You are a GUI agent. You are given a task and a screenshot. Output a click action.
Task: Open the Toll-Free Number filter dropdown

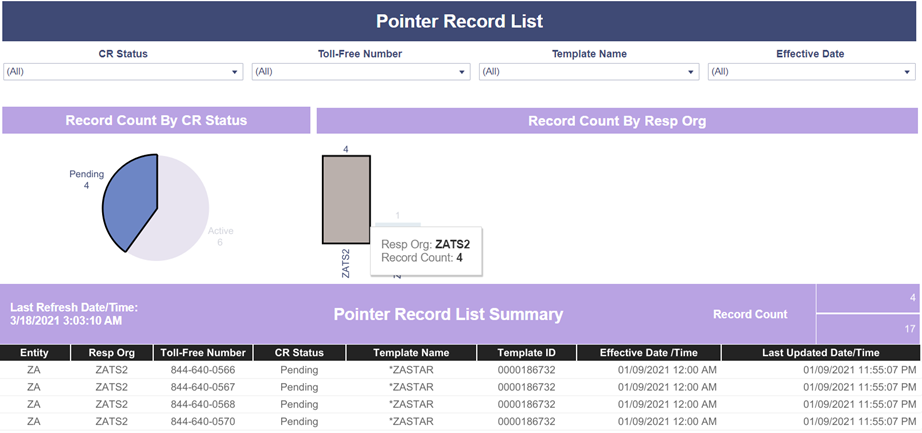point(361,72)
